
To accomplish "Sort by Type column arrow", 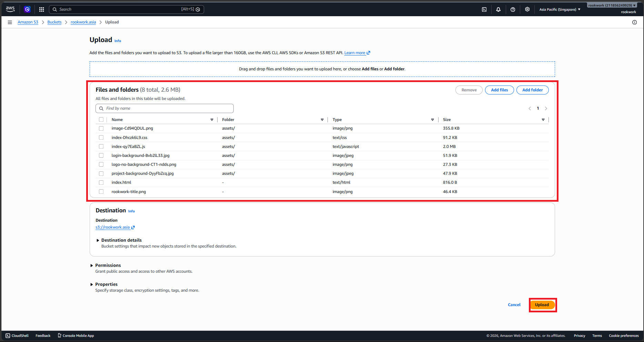I will (x=432, y=120).
